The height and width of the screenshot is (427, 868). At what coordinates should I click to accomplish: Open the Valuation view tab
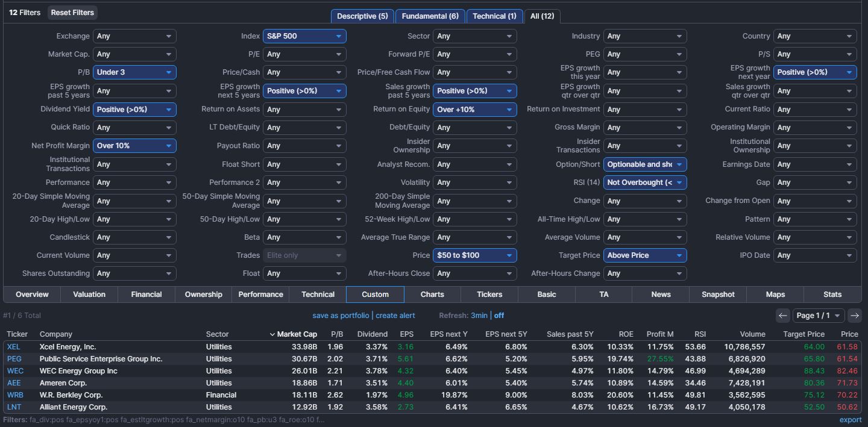pyautogui.click(x=89, y=295)
